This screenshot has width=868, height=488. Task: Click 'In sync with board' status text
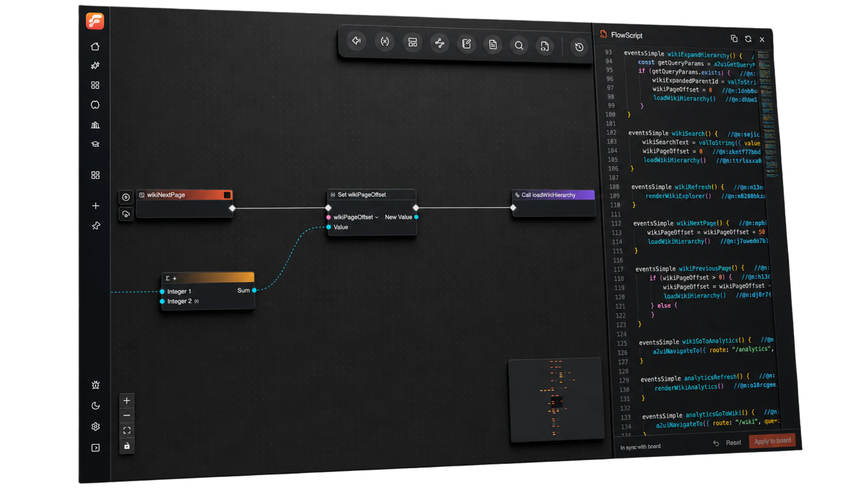[x=640, y=447]
